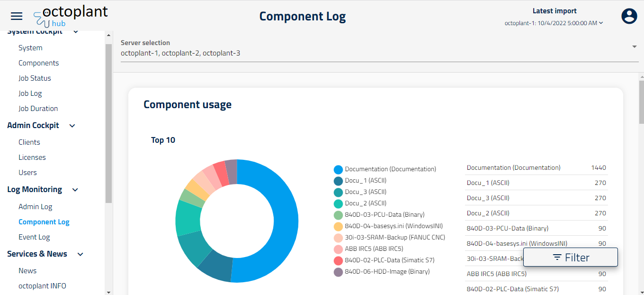Click the purple 840D-06-HDD-Image donut segment
The image size is (644, 295).
231,172
